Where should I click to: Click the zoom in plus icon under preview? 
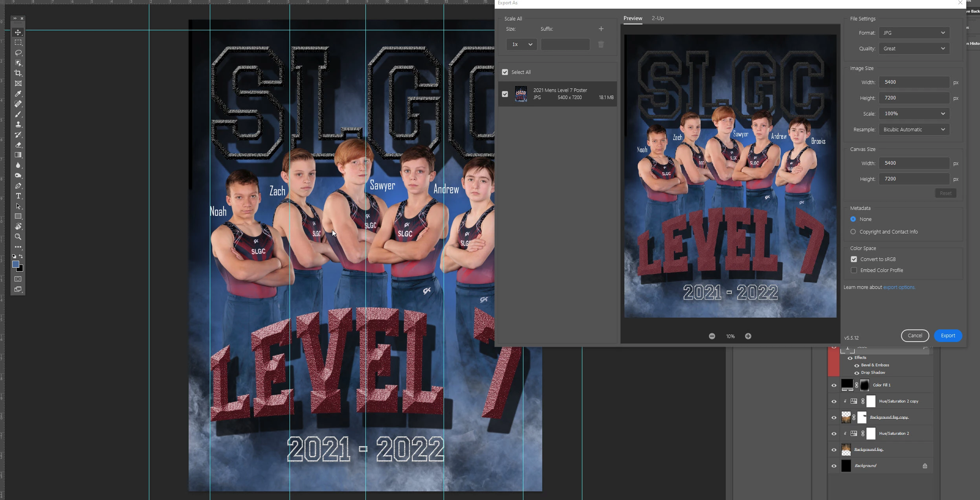(748, 336)
